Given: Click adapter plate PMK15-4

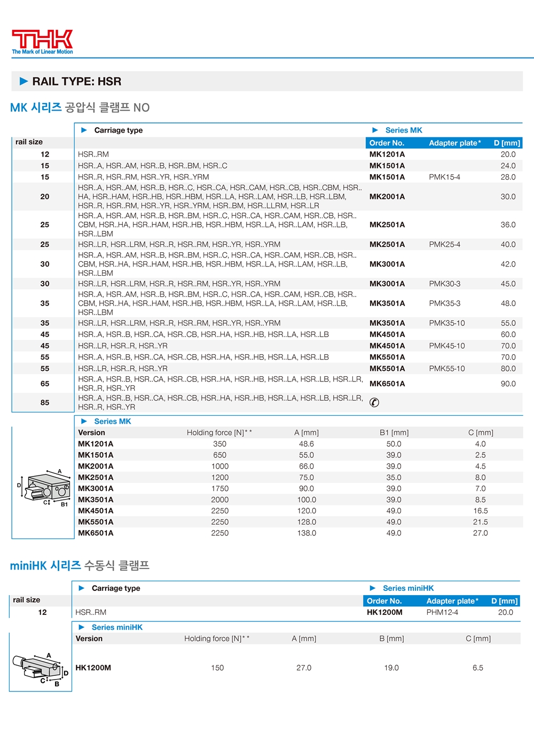Looking at the screenshot, I should tap(444, 177).
